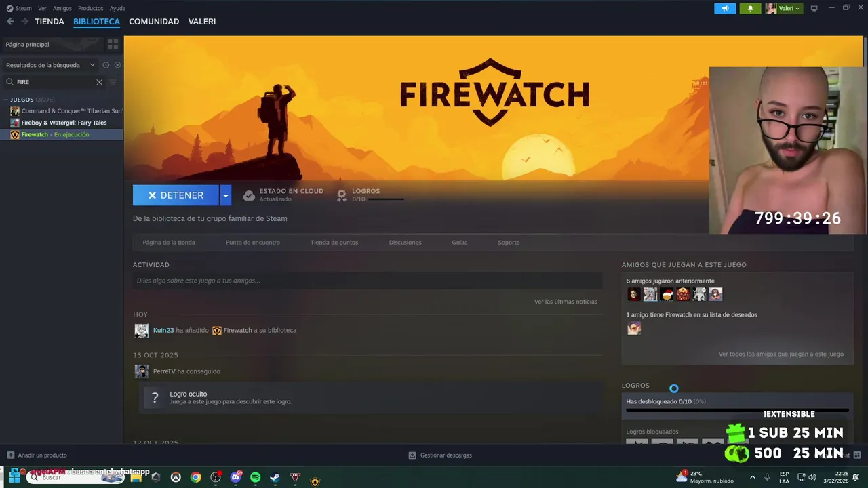Viewport: 868px width, 488px height.
Task: Click the achievements gear icon
Action: pos(342,195)
